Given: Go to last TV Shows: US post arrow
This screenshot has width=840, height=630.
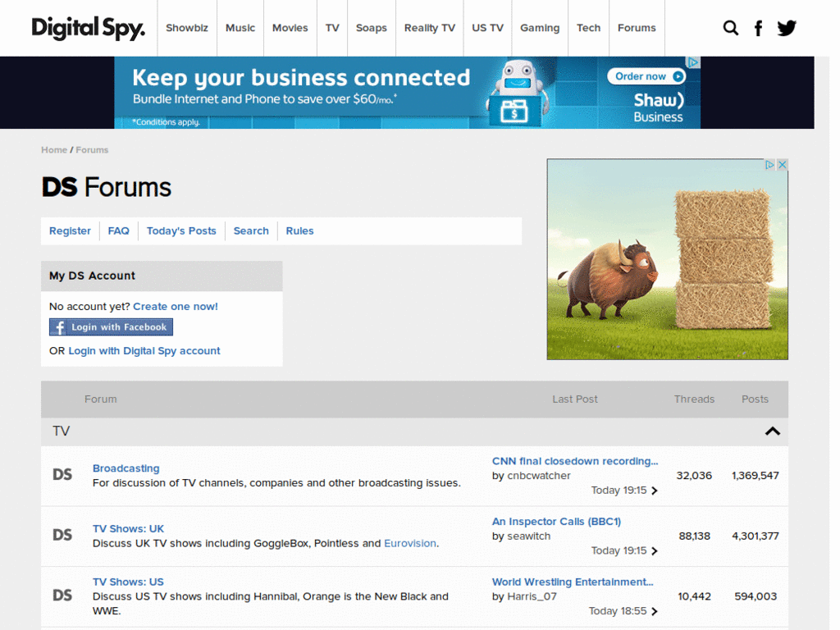Looking at the screenshot, I should click(x=654, y=612).
